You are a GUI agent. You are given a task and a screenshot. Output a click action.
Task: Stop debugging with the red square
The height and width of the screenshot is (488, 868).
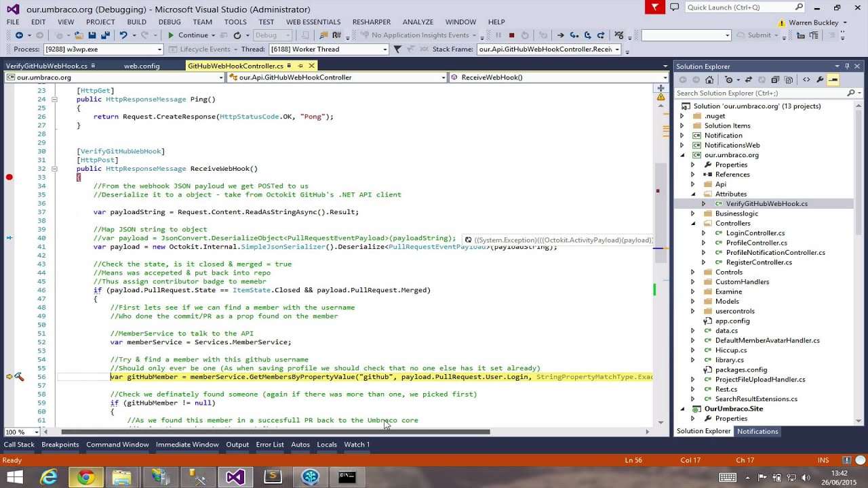click(x=511, y=35)
